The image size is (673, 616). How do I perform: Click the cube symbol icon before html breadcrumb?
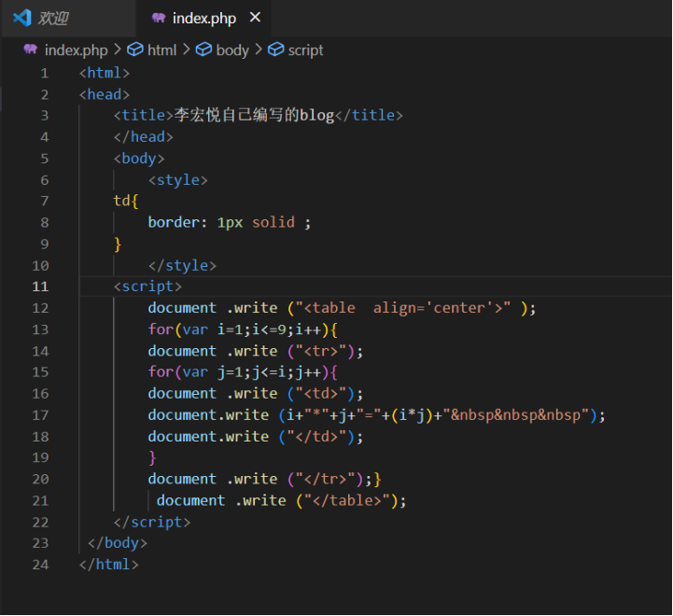[134, 49]
